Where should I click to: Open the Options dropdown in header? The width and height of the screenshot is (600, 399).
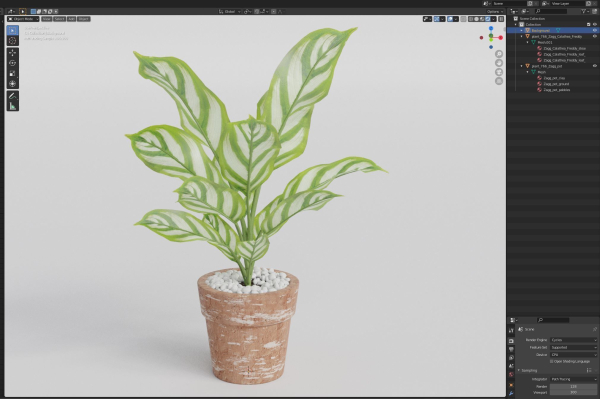click(x=495, y=11)
